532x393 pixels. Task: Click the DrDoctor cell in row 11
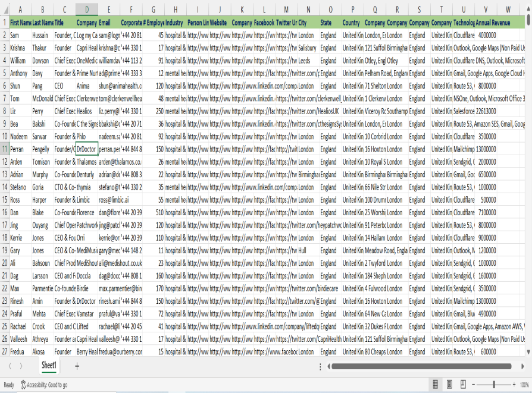point(87,149)
